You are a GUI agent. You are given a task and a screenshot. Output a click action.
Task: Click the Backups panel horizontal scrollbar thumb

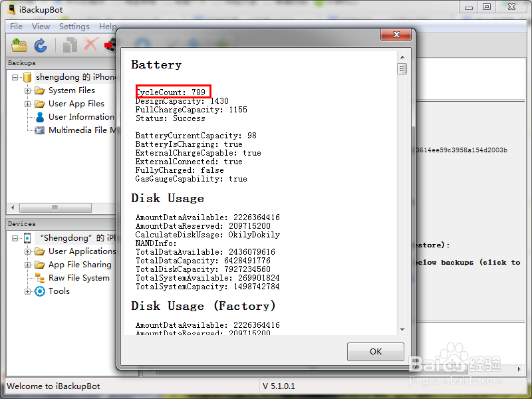point(55,207)
